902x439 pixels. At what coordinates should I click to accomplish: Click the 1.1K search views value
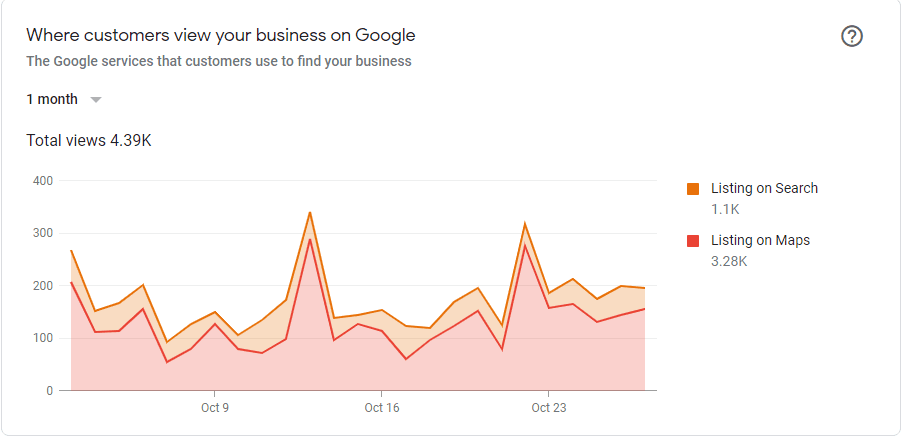coord(725,209)
